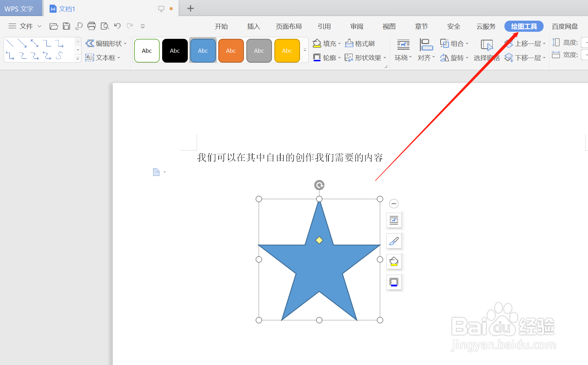Collapse the star with the minus circle button

coord(394,203)
